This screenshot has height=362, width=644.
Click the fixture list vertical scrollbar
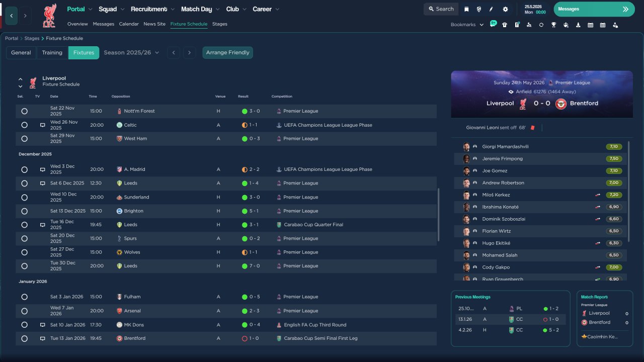pos(439,215)
